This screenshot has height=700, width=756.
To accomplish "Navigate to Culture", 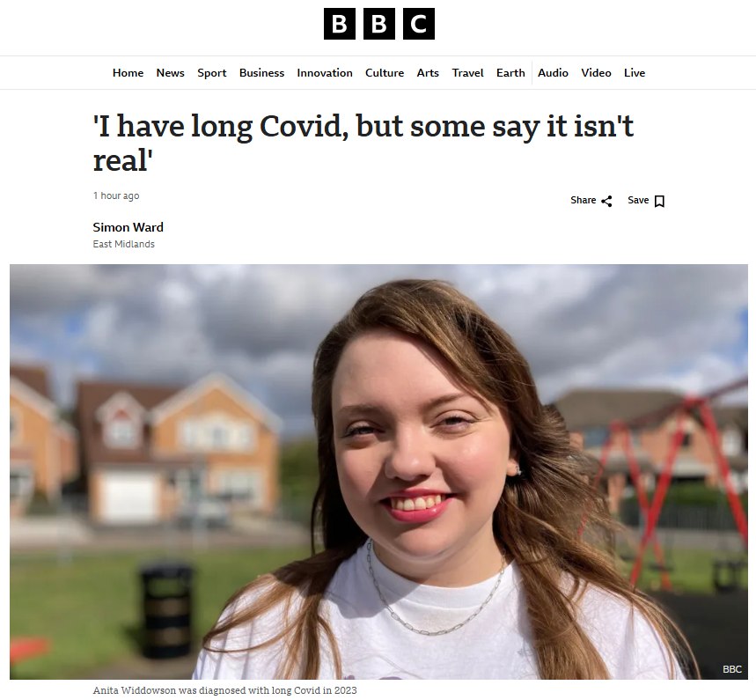I will pyautogui.click(x=385, y=73).
